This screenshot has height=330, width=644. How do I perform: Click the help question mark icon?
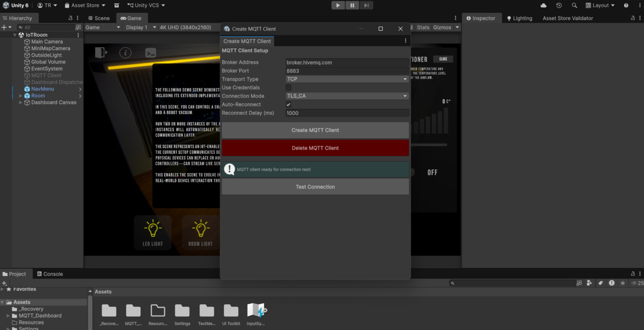click(626, 5)
